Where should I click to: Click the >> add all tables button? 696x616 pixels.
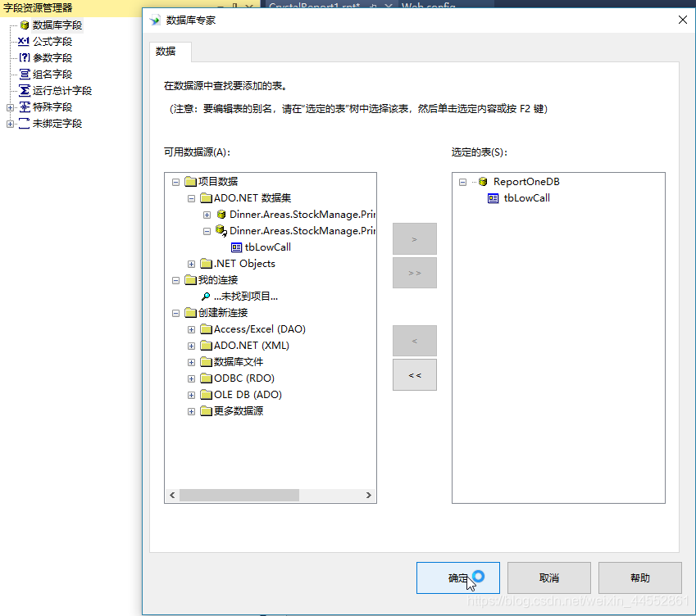coord(415,273)
